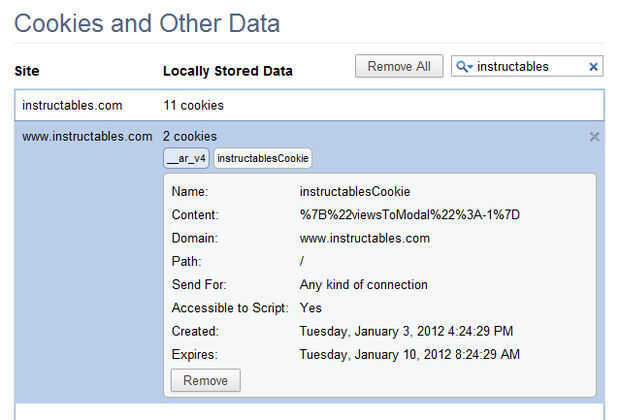Click the 11 cookies entry
Screen dimensions: 620x420
194,105
